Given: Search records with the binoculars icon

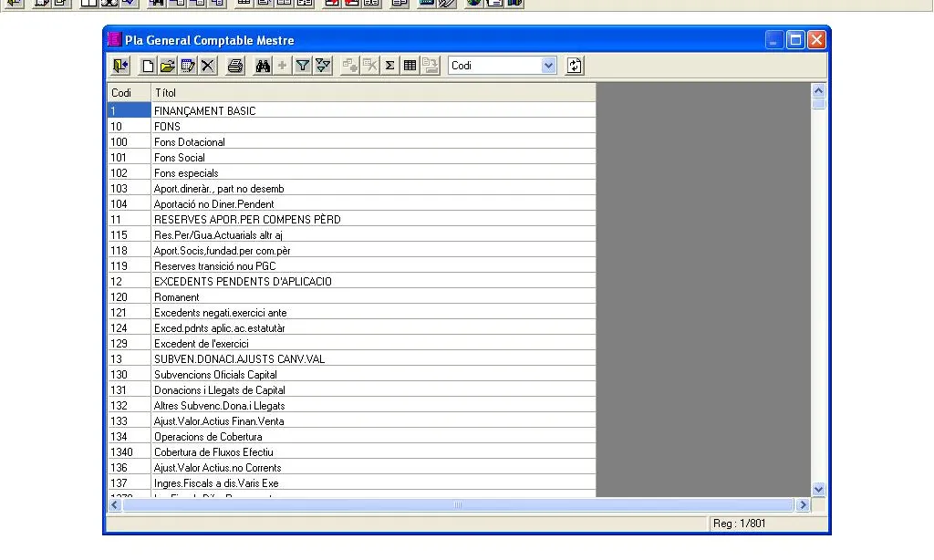Looking at the screenshot, I should 263,66.
